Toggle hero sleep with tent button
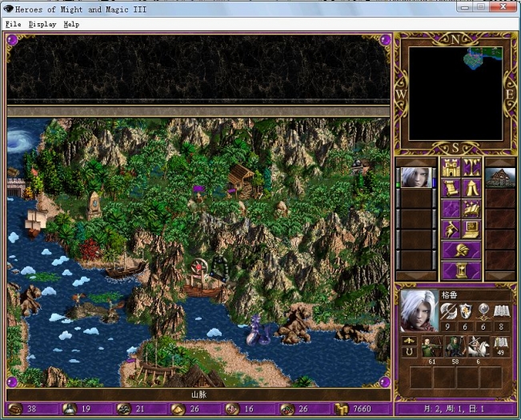 coord(471,188)
